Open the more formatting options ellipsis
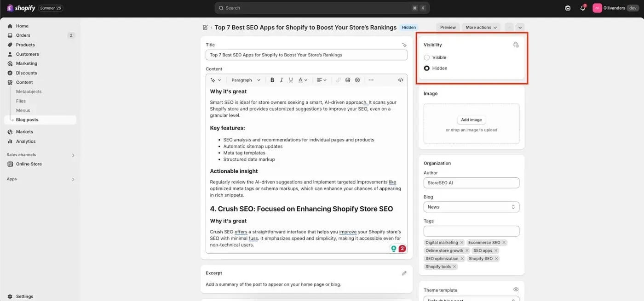The image size is (644, 301). point(371,80)
